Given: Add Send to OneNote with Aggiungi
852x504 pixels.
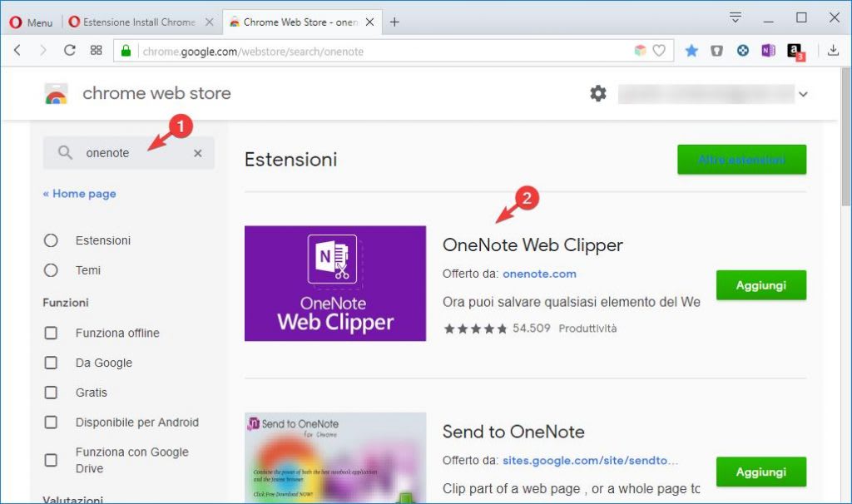Looking at the screenshot, I should click(761, 472).
